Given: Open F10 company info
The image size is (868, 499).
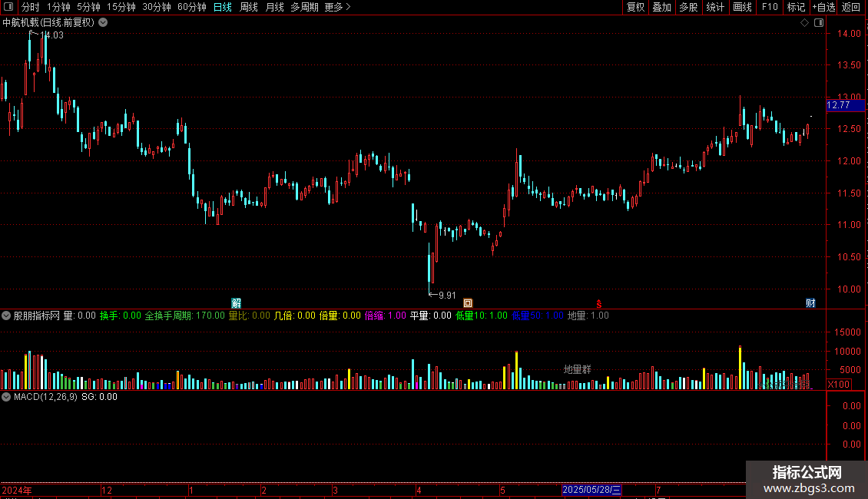Looking at the screenshot, I should (x=770, y=7).
